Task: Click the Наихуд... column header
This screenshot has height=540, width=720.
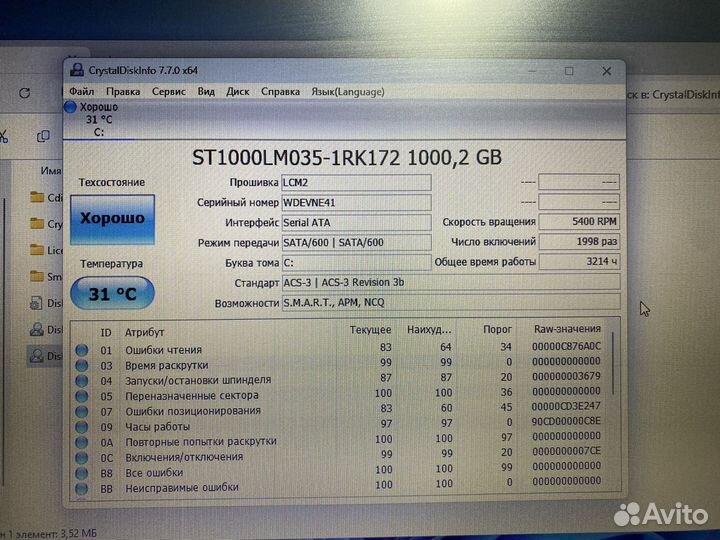Action: click(429, 330)
